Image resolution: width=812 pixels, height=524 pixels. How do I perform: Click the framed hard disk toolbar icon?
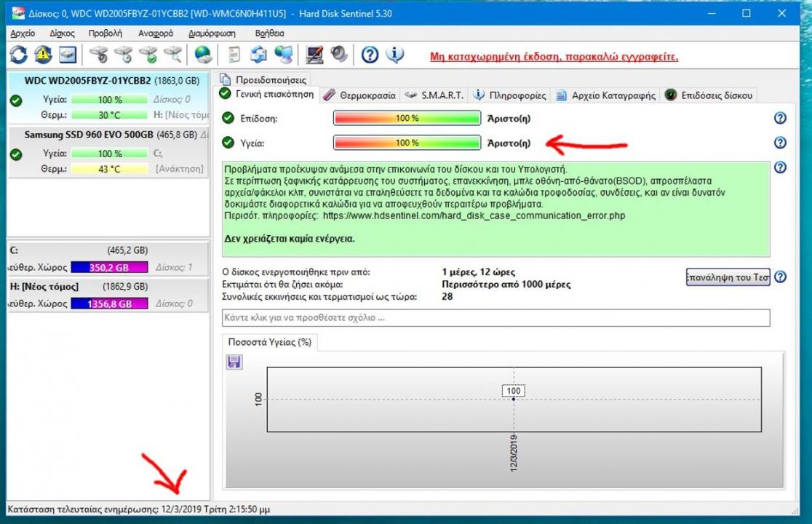(x=68, y=55)
